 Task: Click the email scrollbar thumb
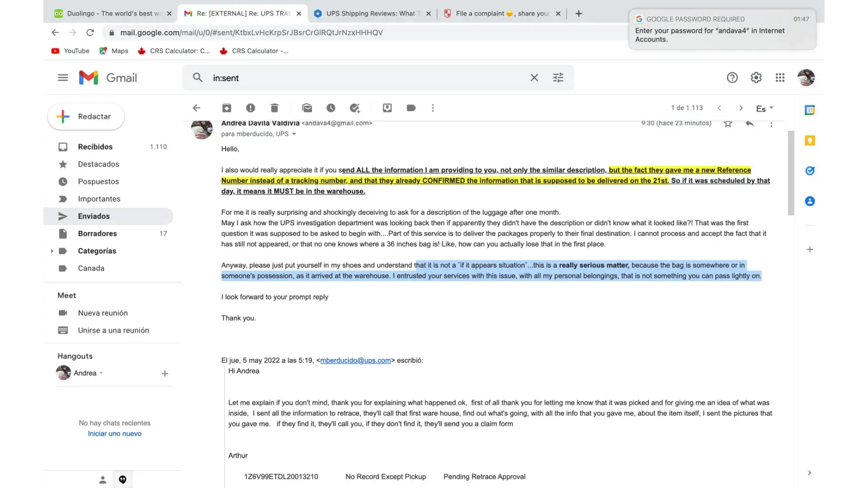point(791,173)
